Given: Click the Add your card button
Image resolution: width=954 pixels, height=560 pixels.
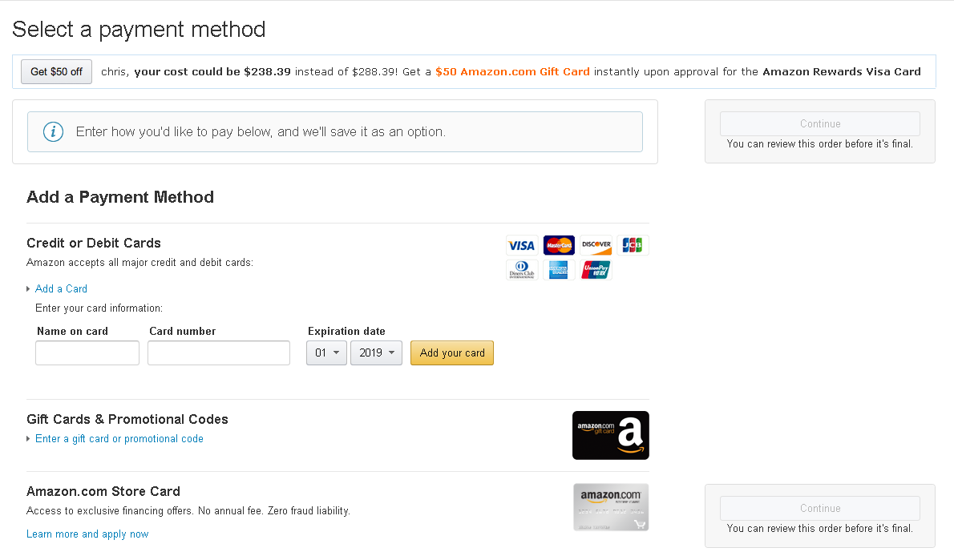Looking at the screenshot, I should pyautogui.click(x=452, y=353).
